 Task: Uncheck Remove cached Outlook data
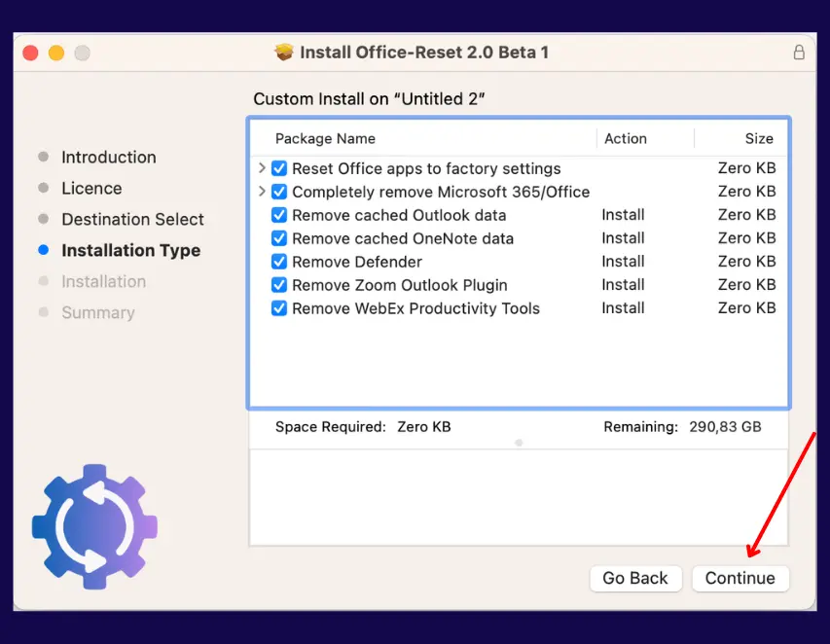click(x=279, y=215)
